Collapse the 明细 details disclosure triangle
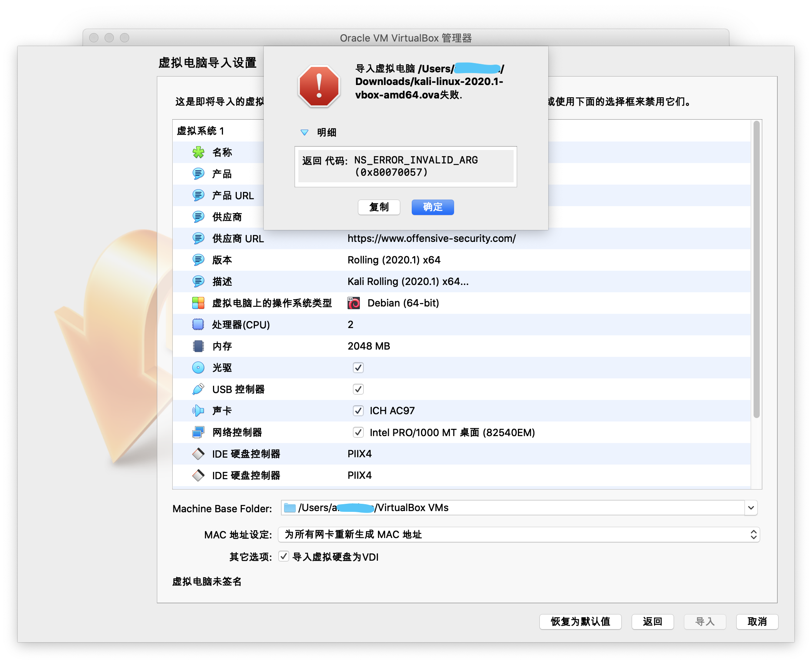 pyautogui.click(x=304, y=132)
